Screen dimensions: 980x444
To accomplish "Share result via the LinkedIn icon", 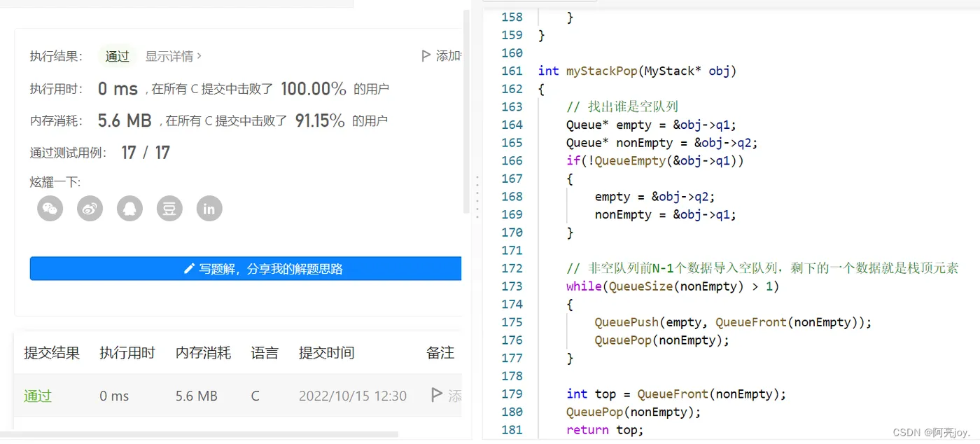I will pos(209,208).
